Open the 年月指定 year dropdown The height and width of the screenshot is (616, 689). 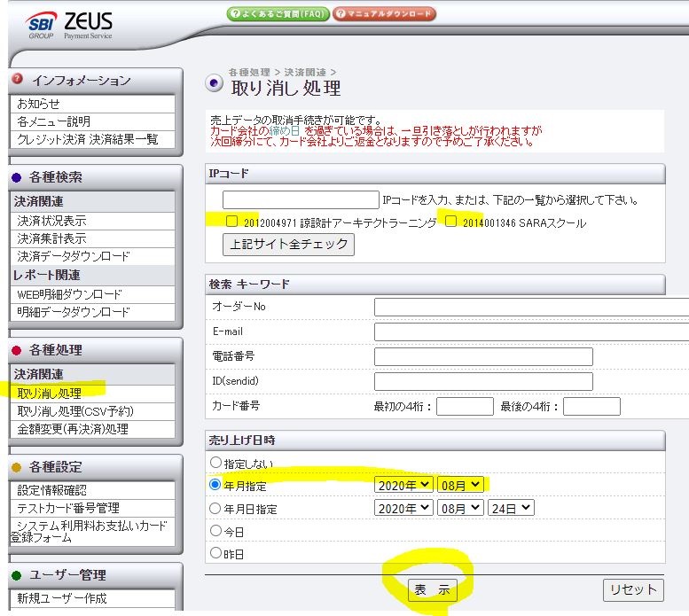pos(404,485)
